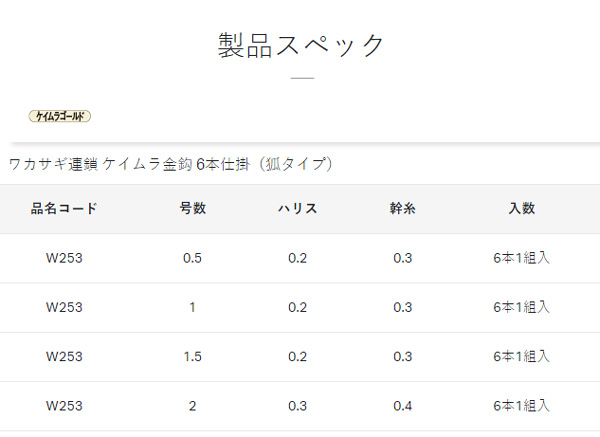Click the 製品スペック heading
Screen dimensions: 600x437
(x=301, y=45)
